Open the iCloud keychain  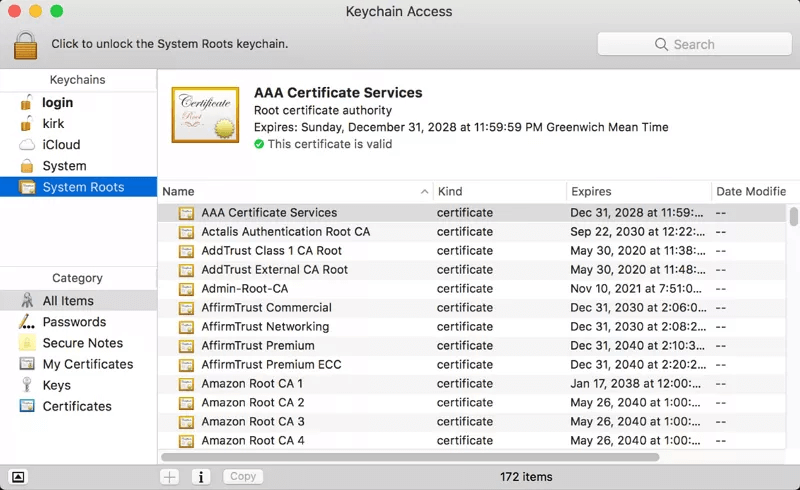click(60, 144)
